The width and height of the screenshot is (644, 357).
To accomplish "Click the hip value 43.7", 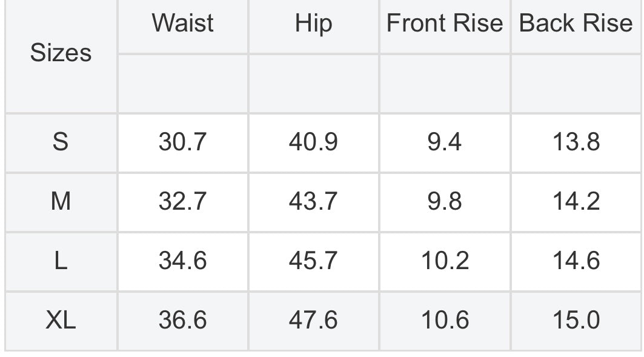I will point(313,201).
